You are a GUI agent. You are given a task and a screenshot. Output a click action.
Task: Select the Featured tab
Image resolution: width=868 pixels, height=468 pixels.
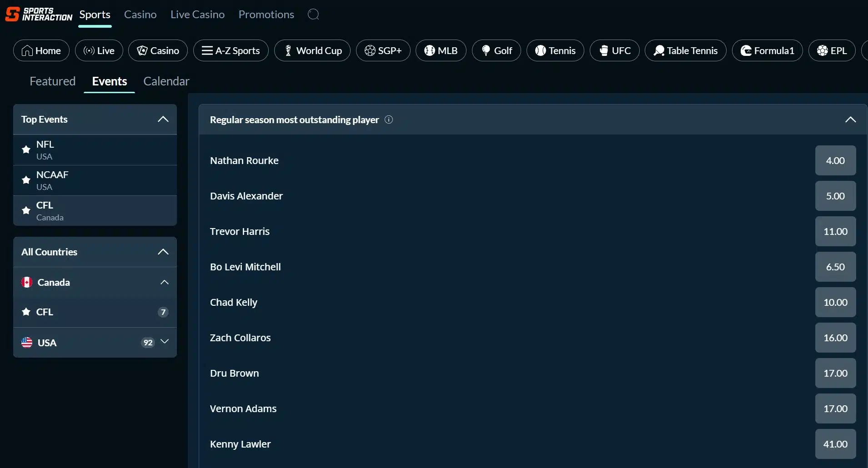52,81
